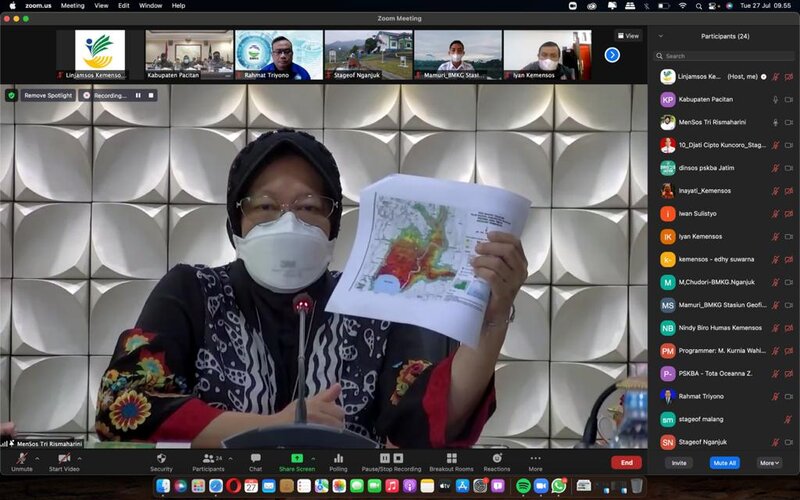Click the green encryption shield icon
This screenshot has height=500, width=800.
tap(11, 95)
